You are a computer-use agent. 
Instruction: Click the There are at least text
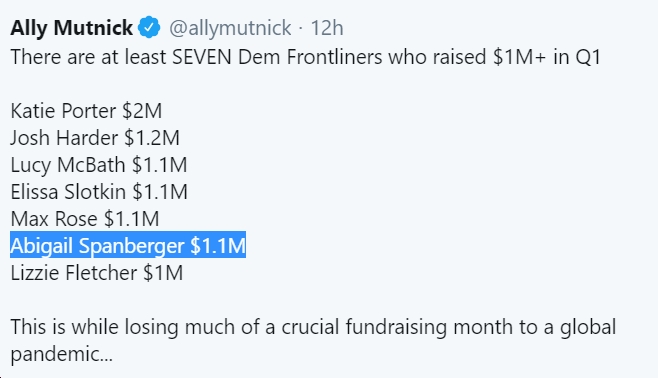88,57
